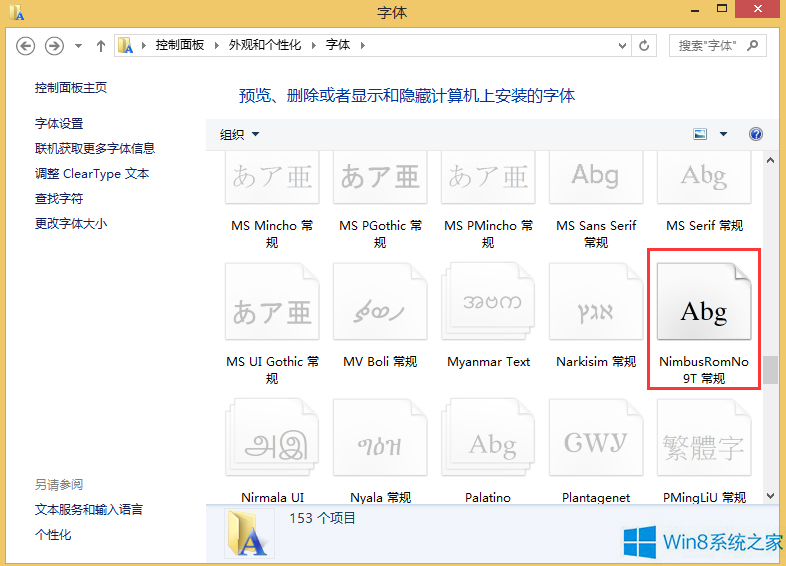Open more view options dropdown arrow
This screenshot has width=786, height=566.
723,134
